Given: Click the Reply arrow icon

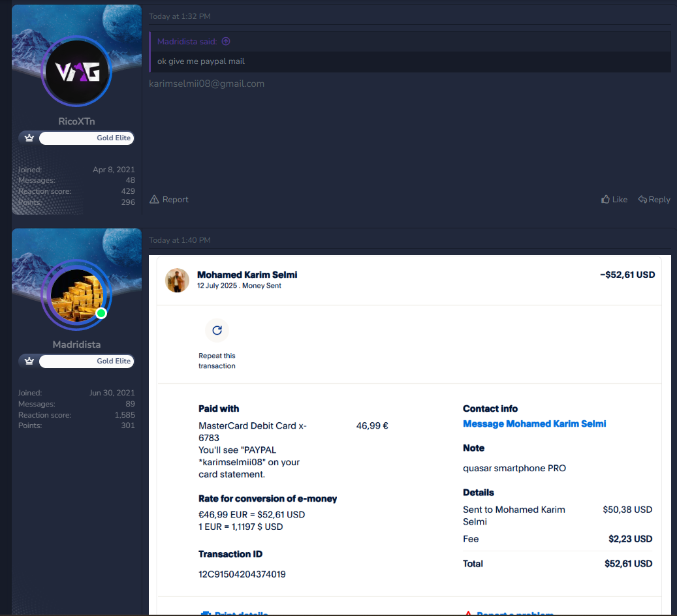Looking at the screenshot, I should pos(642,200).
